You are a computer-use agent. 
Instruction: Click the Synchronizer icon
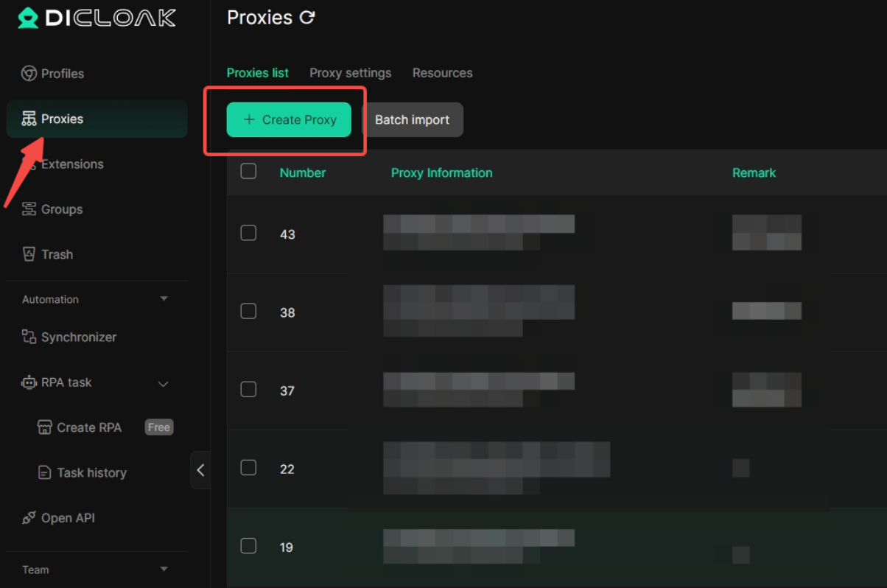tap(29, 337)
